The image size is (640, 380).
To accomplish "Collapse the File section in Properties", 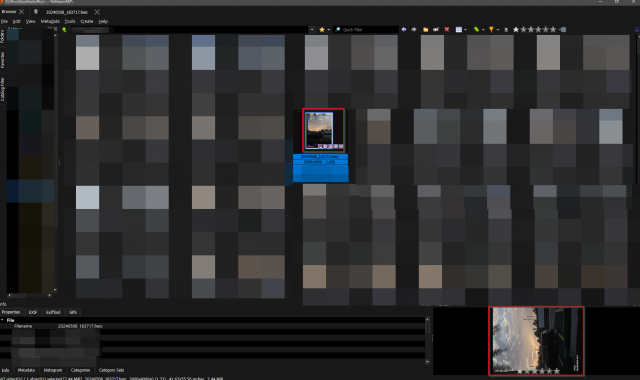I will (x=2, y=320).
